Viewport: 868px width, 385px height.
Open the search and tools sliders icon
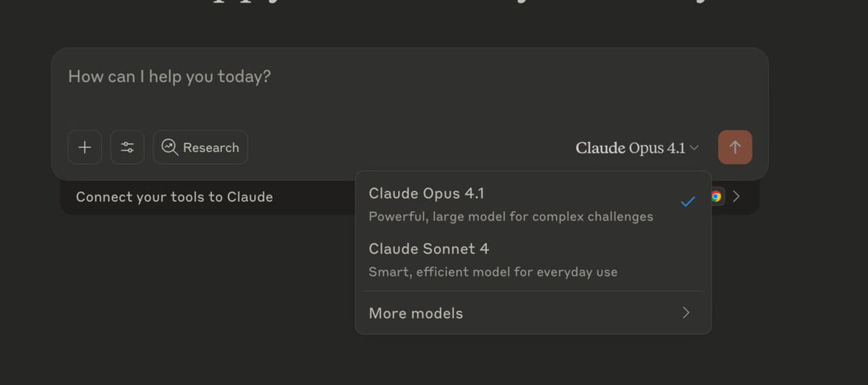click(127, 148)
